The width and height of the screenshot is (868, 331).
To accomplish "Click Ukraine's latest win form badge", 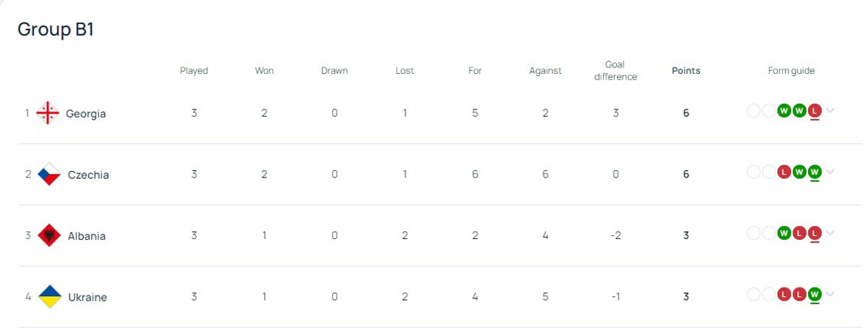I will tap(815, 294).
